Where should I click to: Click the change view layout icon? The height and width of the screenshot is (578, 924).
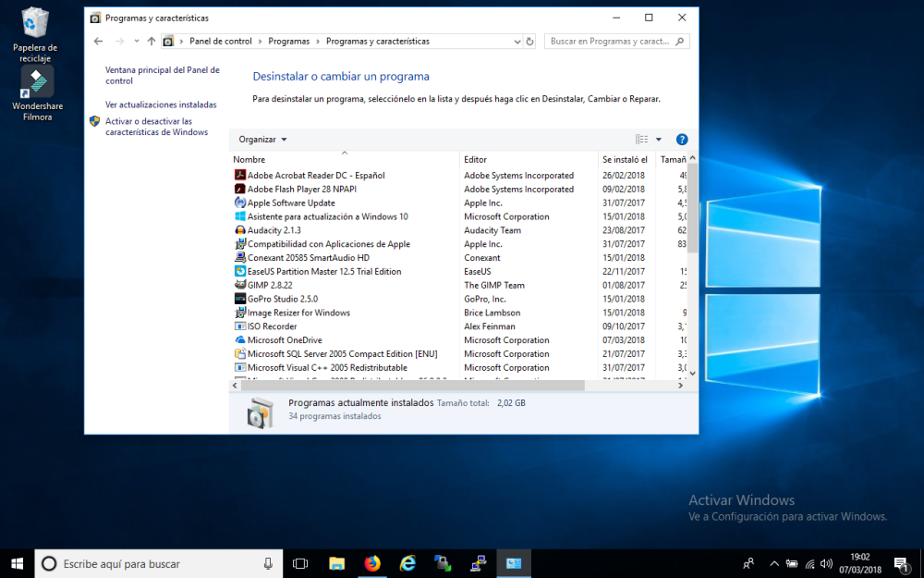[642, 140]
